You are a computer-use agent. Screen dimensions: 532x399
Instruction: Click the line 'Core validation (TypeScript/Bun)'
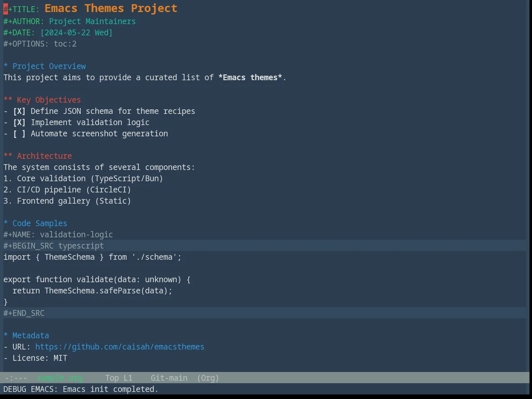83,179
